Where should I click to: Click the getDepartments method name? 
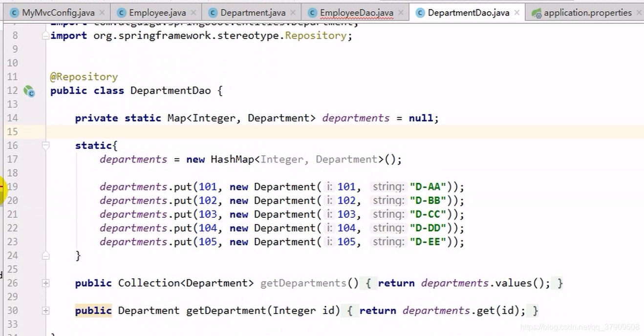click(303, 283)
